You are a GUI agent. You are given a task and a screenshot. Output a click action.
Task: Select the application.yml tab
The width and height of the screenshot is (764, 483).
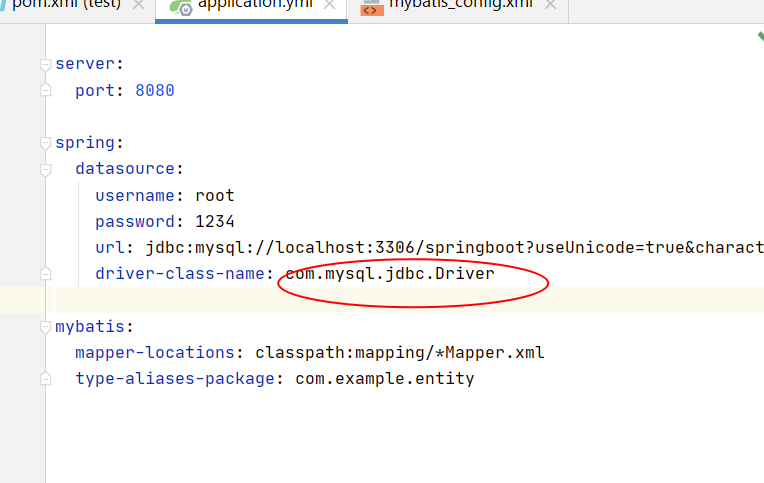pos(255,5)
